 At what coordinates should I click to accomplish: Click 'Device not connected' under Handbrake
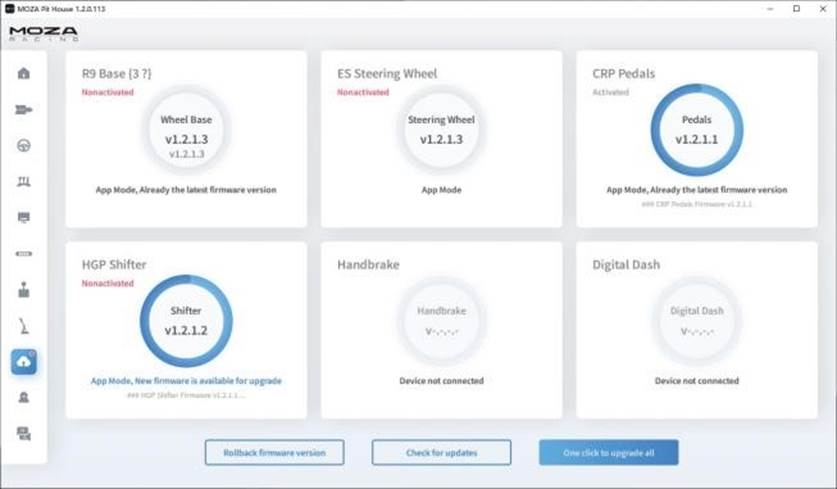pos(441,381)
